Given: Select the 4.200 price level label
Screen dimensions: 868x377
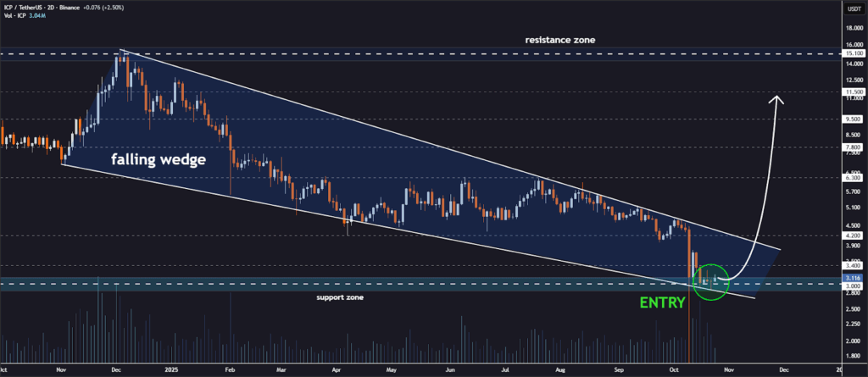Looking at the screenshot, I should pyautogui.click(x=852, y=236).
